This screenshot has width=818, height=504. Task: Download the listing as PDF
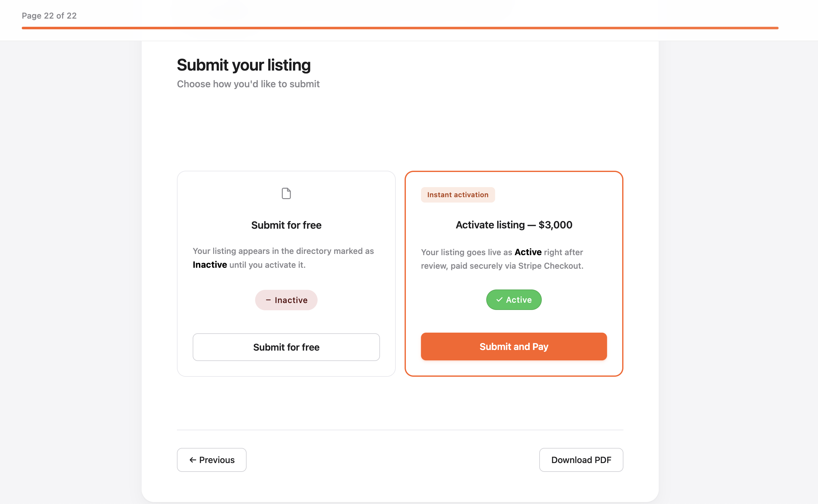coord(581,460)
